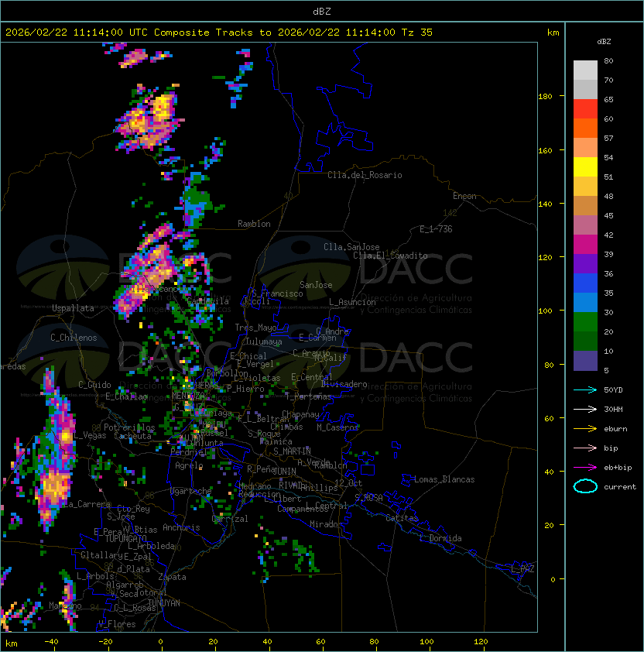Pick the bright yellow swatch in the dBZ scale

585,167
